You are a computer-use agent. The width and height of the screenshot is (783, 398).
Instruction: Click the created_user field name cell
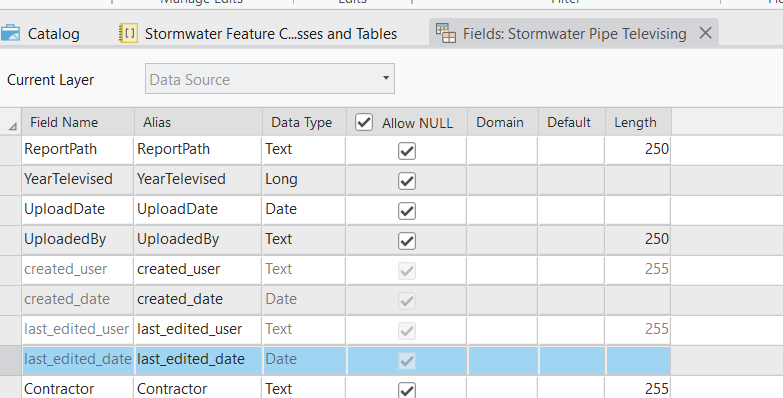pyautogui.click(x=78, y=269)
